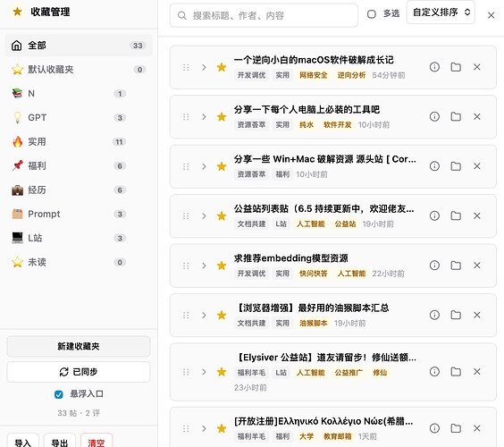Screen dimensions: 504x447
Task: Open info for 油猴脚本汇总 post
Action: click(x=434, y=315)
